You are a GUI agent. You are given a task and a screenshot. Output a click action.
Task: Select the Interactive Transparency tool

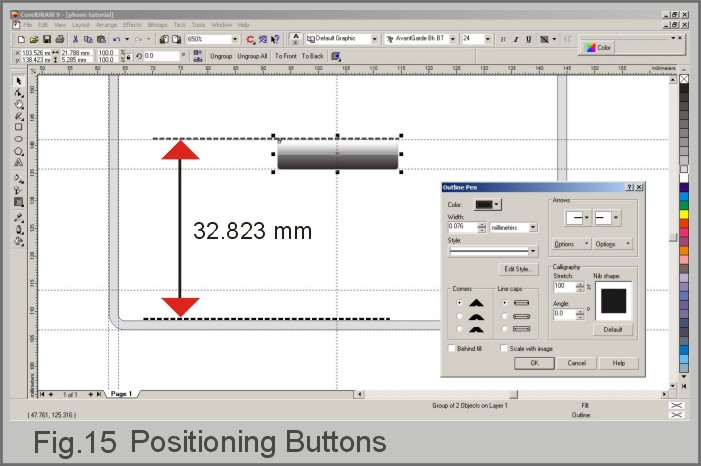click(18, 190)
